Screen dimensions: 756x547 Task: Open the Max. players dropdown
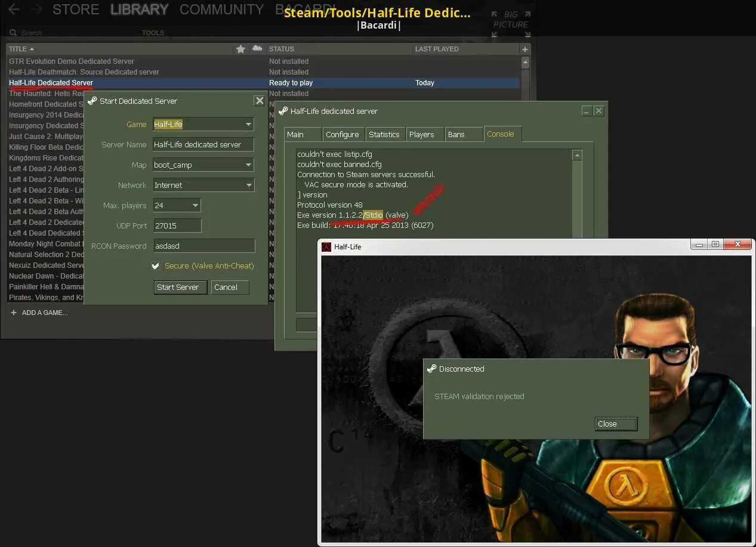[x=177, y=205]
